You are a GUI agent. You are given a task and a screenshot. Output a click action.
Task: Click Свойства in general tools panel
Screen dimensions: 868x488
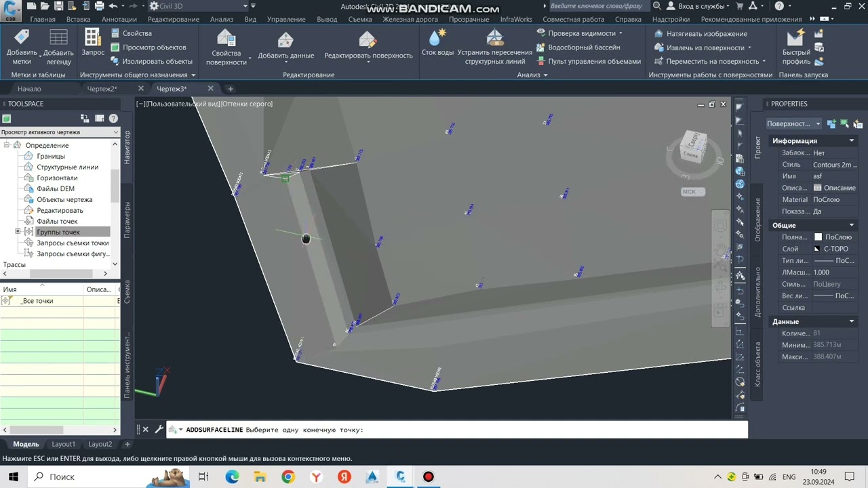coord(130,33)
